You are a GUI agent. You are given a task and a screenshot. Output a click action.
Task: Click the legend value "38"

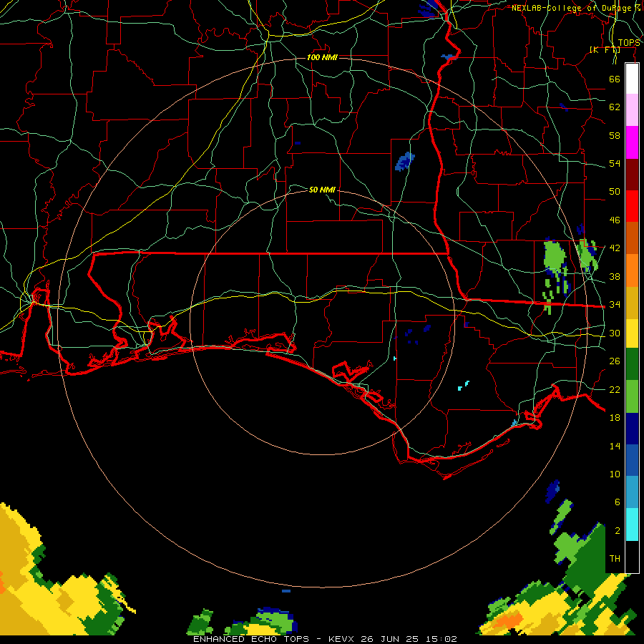coord(615,277)
